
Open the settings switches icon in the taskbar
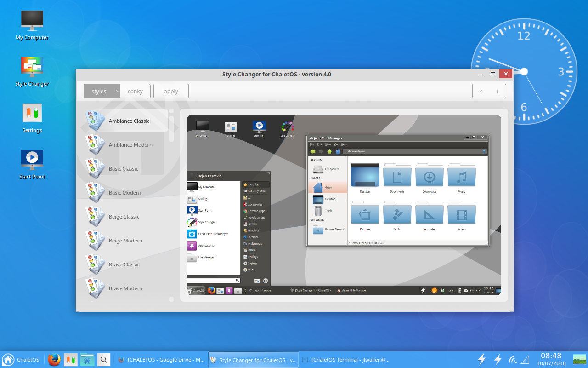click(70, 360)
